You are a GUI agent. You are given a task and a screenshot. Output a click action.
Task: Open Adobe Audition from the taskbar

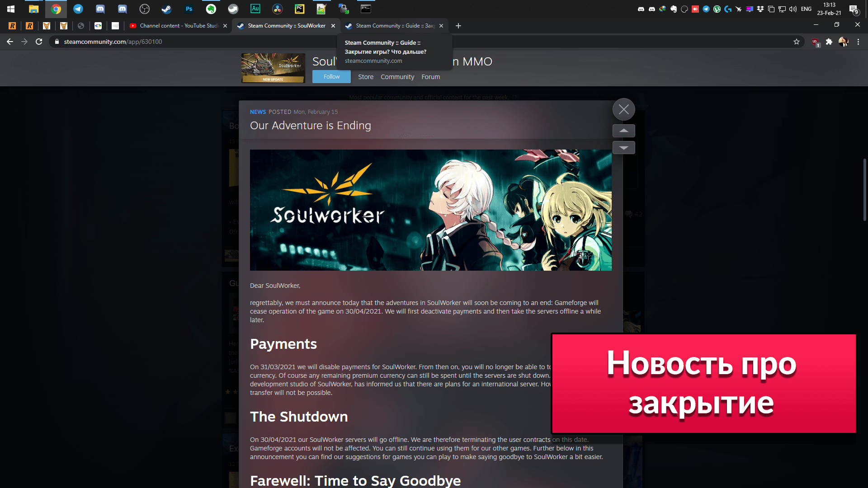pos(255,9)
